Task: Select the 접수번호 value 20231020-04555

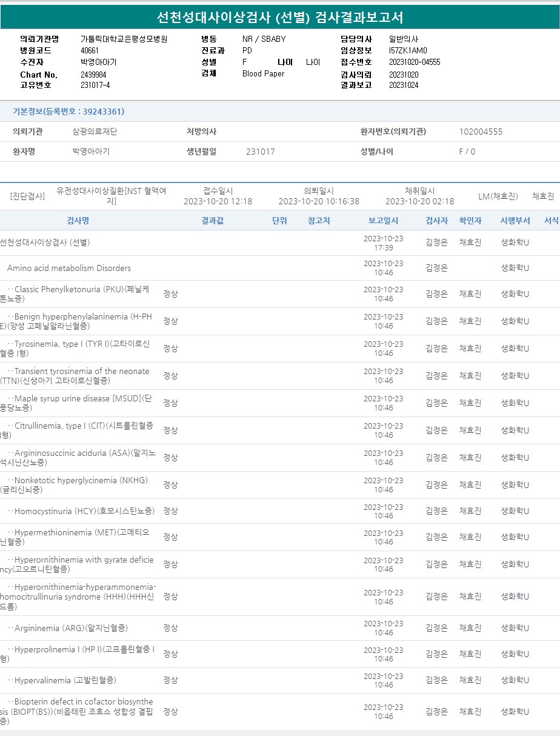Action: point(415,62)
